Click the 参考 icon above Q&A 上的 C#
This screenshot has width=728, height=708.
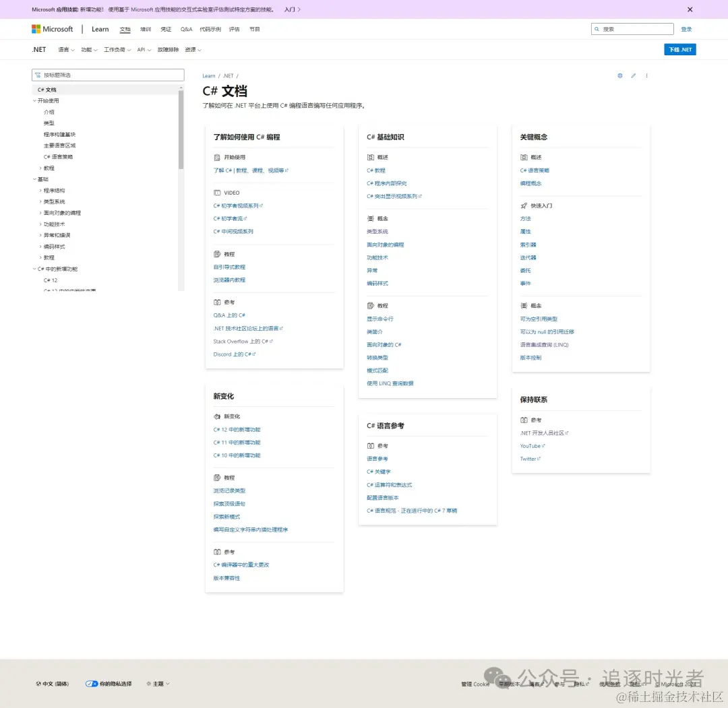coord(217,302)
